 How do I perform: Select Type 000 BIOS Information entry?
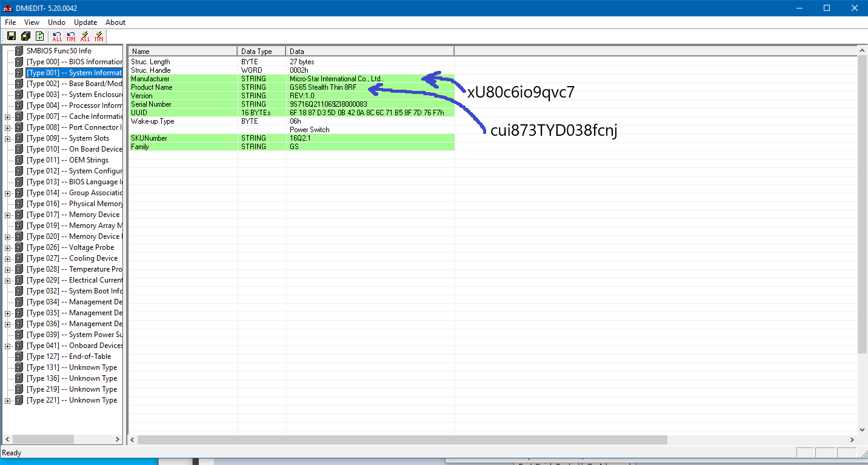coord(74,62)
